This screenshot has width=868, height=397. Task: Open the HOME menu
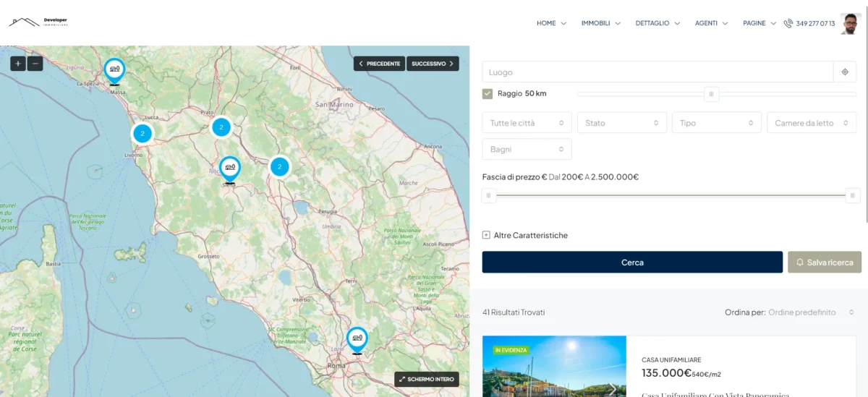pos(551,23)
